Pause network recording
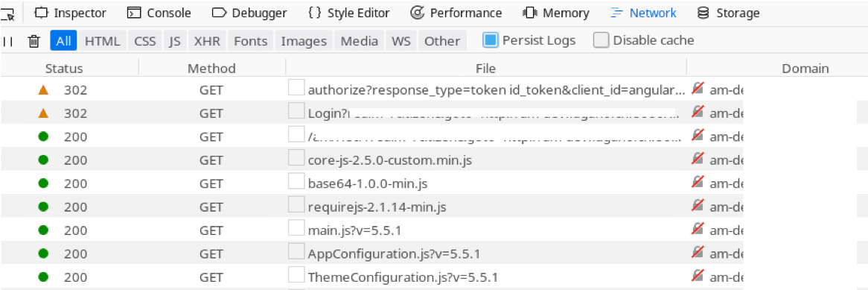The height and width of the screenshot is (290, 868). tap(8, 41)
